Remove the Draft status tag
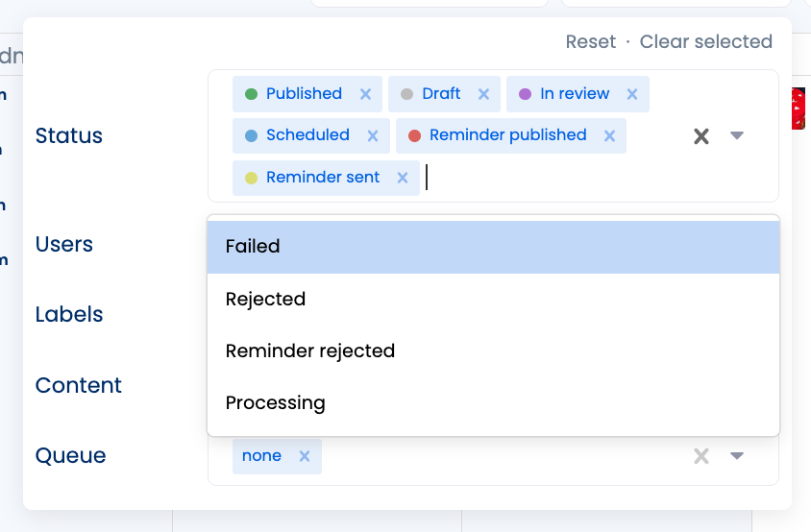The height and width of the screenshot is (532, 811). [x=483, y=94]
